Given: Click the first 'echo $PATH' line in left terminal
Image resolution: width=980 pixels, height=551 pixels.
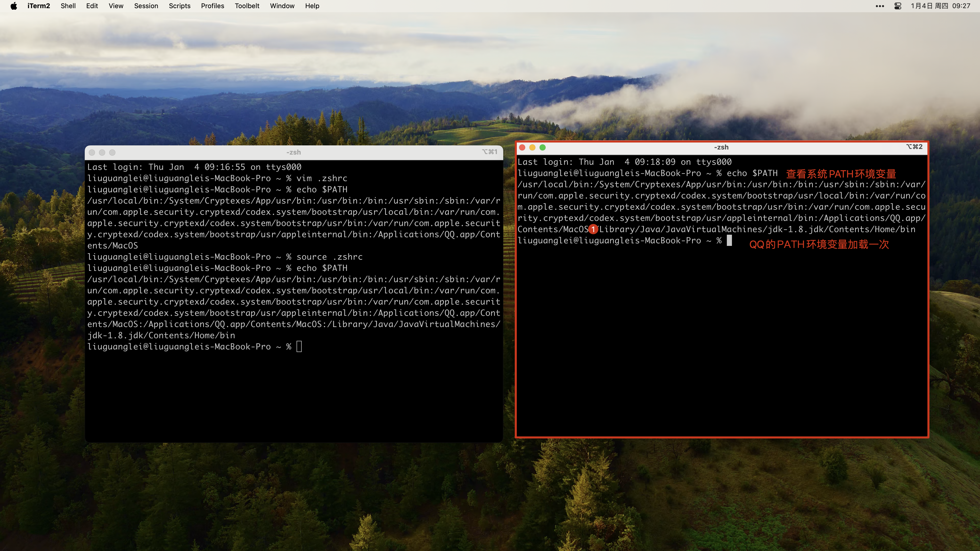Looking at the screenshot, I should (x=217, y=189).
